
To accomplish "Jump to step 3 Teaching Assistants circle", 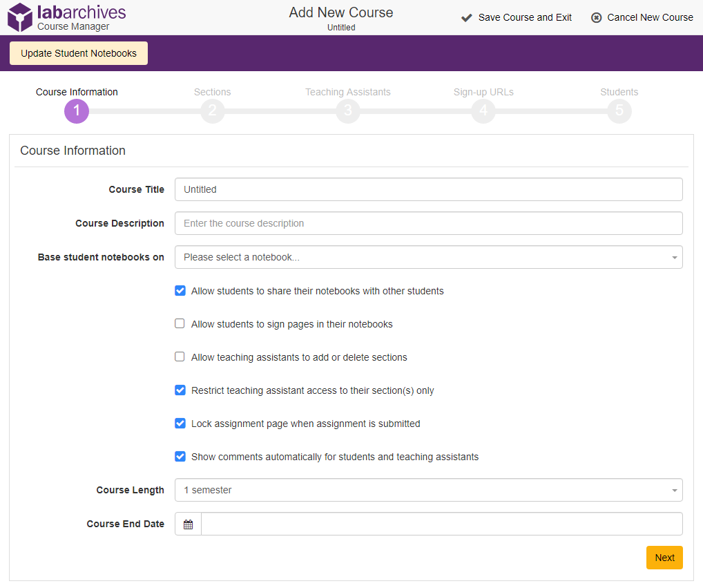I will click(348, 111).
